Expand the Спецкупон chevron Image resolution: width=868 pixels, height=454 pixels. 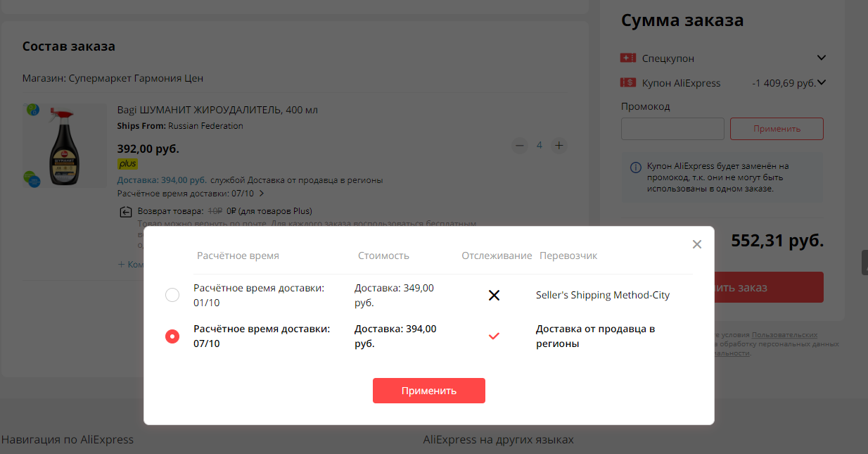point(821,58)
